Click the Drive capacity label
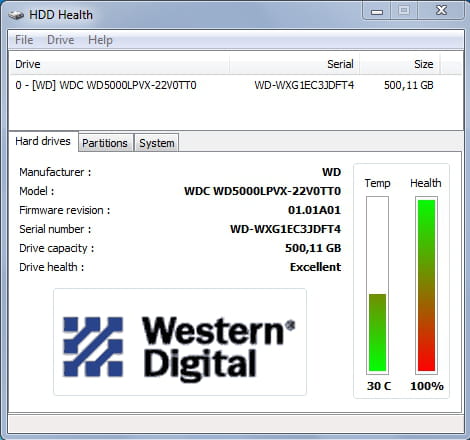470x440 pixels. [57, 248]
